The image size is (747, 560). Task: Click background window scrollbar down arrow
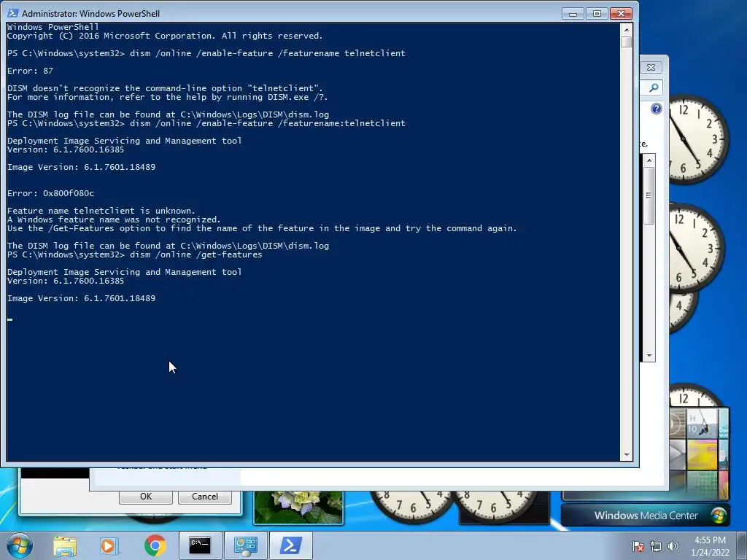[x=649, y=356]
